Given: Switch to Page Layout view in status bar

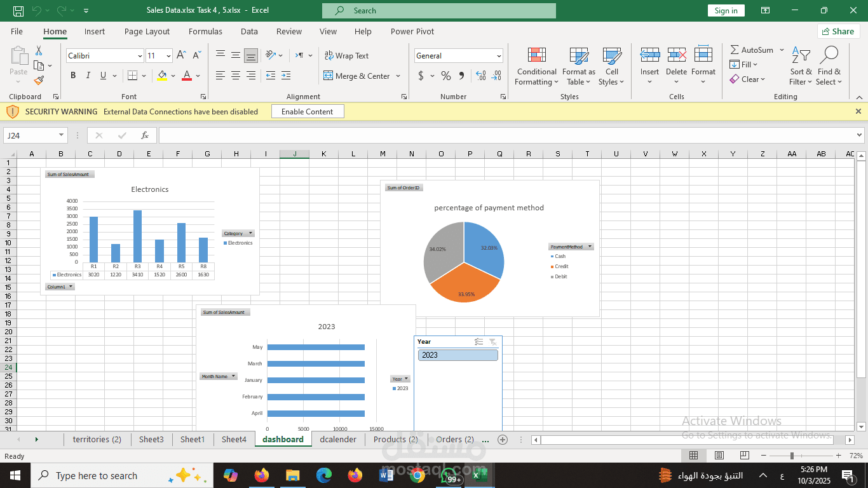Looking at the screenshot, I should [x=719, y=456].
